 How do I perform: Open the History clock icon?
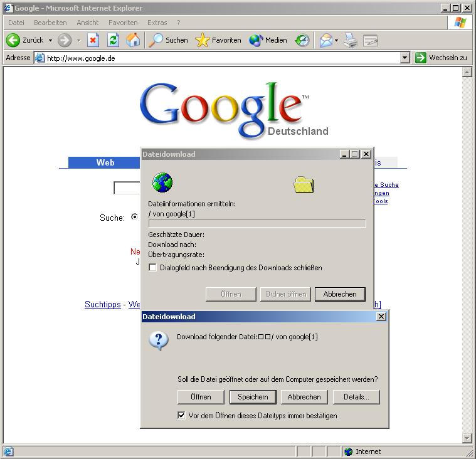(x=302, y=40)
